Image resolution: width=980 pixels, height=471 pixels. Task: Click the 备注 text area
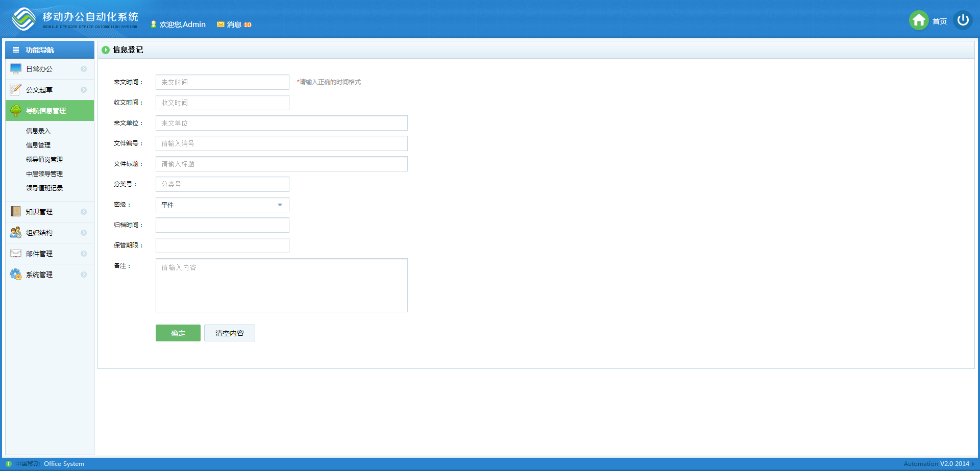[x=282, y=285]
